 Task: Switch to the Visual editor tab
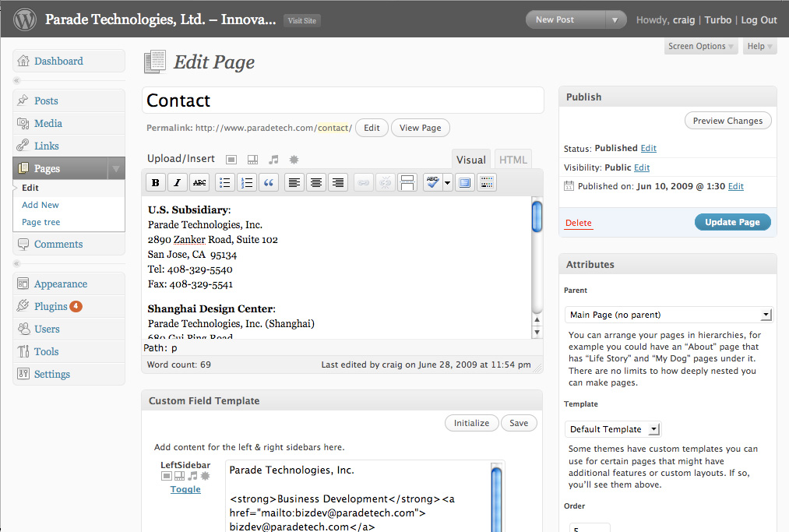(x=471, y=160)
